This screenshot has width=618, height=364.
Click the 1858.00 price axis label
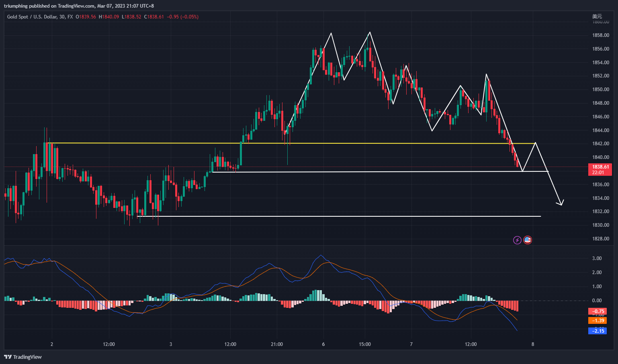(601, 35)
